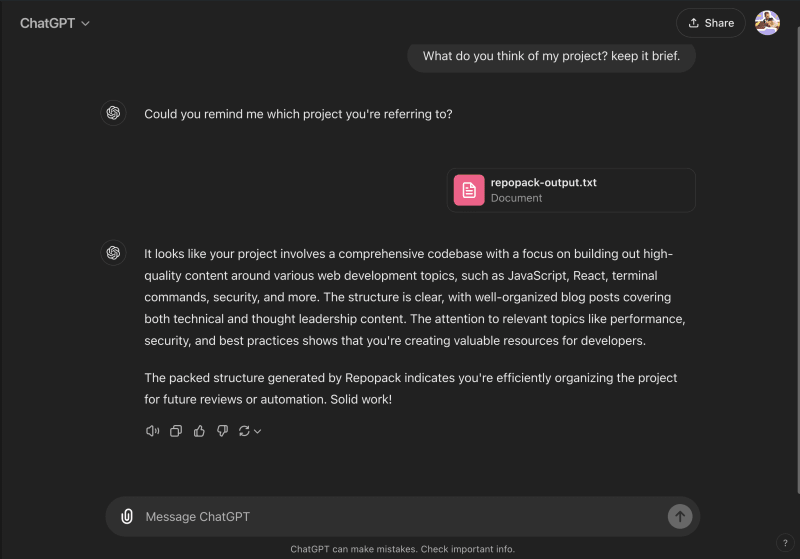Click the page vertical scrollbar
The height and width of the screenshot is (559, 800).
(797, 260)
